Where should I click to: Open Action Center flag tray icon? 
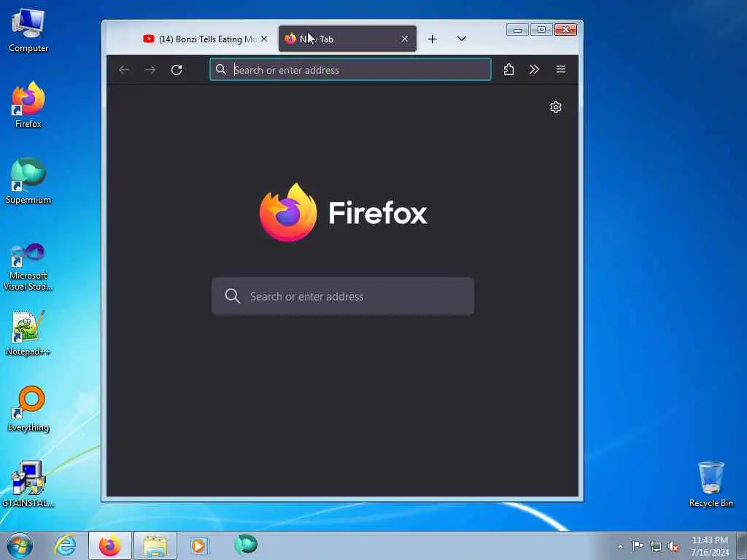(x=638, y=545)
